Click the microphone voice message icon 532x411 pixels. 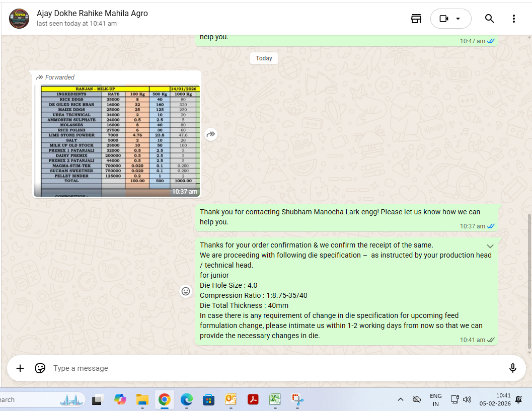pos(512,368)
